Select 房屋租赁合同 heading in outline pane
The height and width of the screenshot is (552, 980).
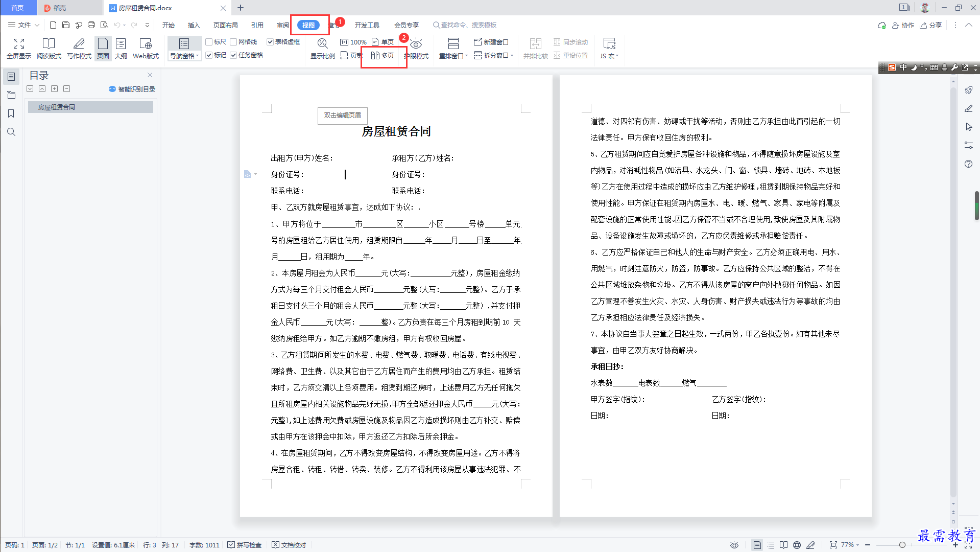[x=90, y=107]
